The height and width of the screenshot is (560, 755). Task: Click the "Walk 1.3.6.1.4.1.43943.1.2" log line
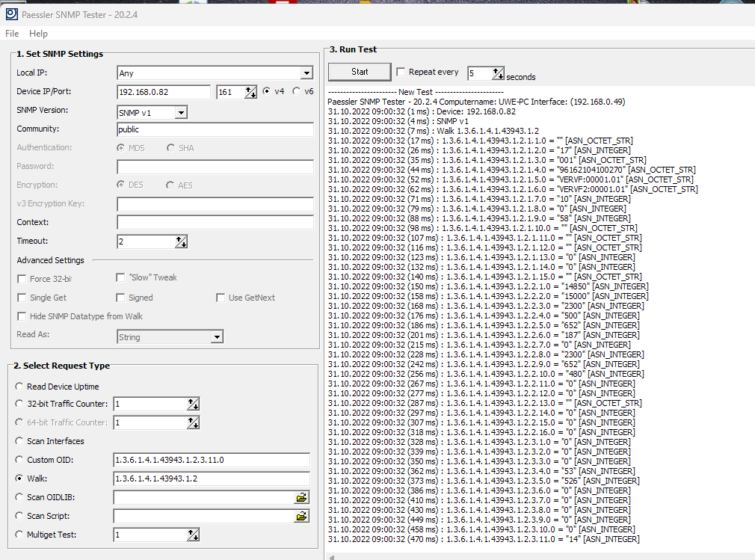tap(434, 131)
